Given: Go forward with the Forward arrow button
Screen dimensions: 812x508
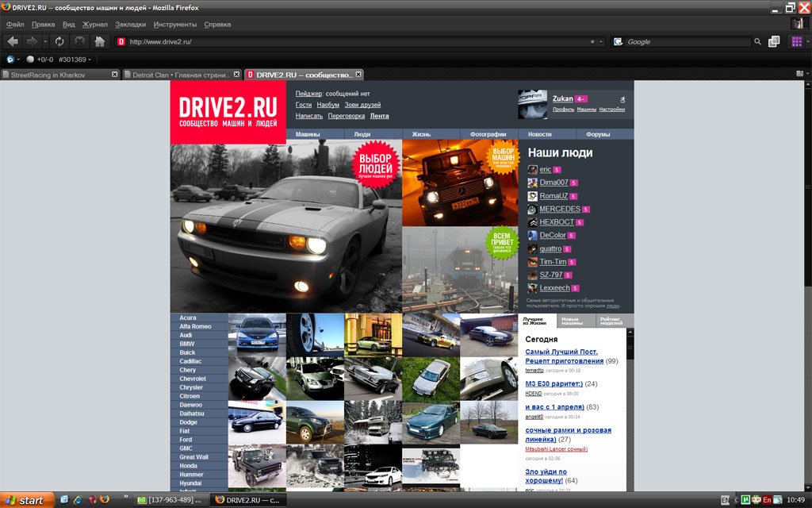Looking at the screenshot, I should 32,41.
